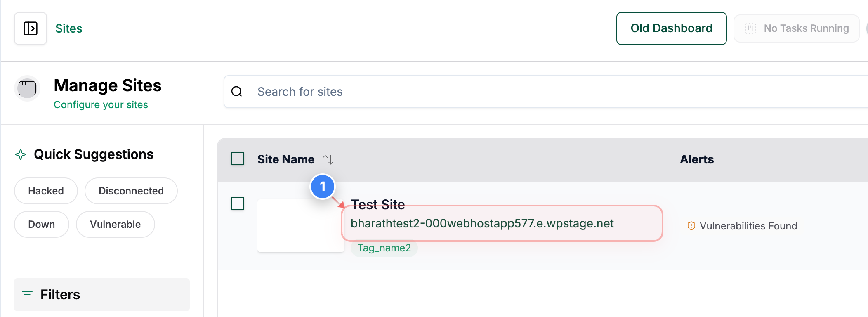
Task: Click the Configure your sites subtitle
Action: [x=101, y=105]
